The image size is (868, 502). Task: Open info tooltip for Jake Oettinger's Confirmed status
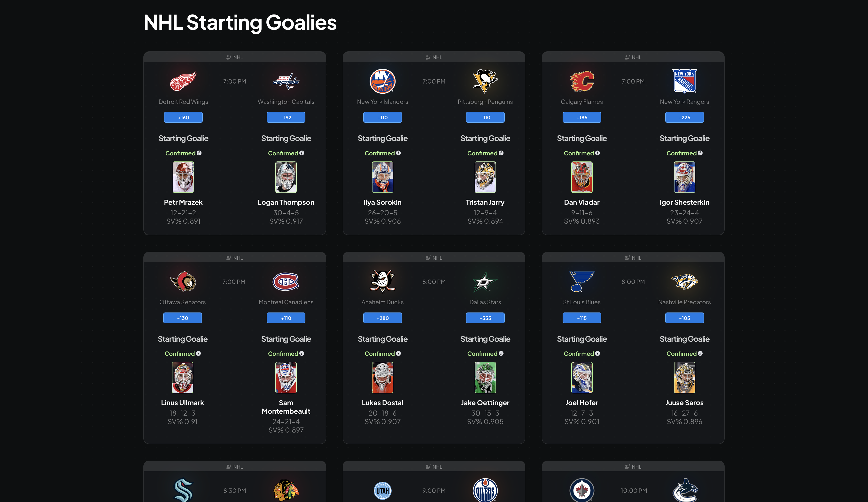(501, 354)
